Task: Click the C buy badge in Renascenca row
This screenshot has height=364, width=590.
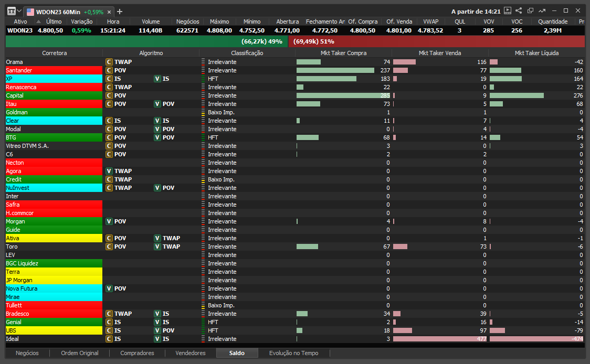Action: click(109, 87)
